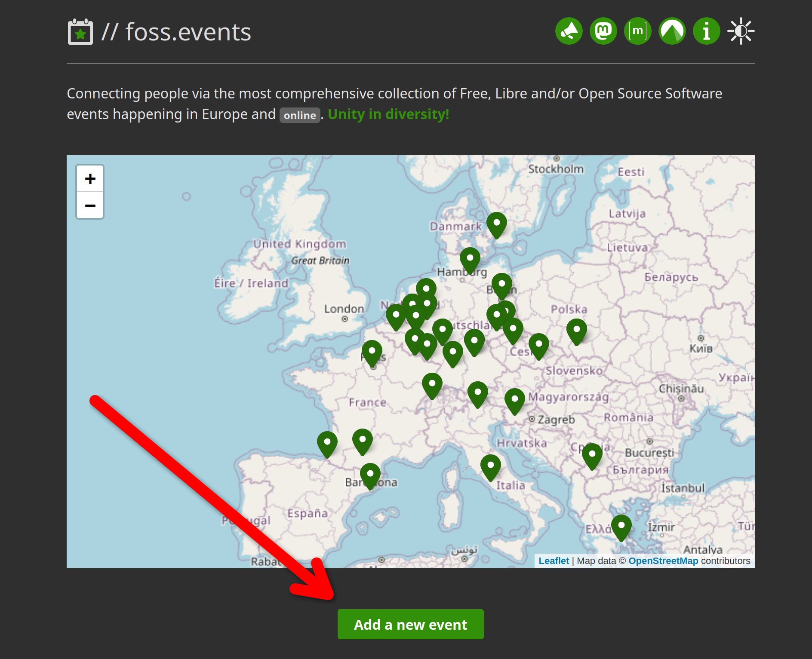Click the map marker in eastern Polska
The image size is (812, 659).
point(577,332)
